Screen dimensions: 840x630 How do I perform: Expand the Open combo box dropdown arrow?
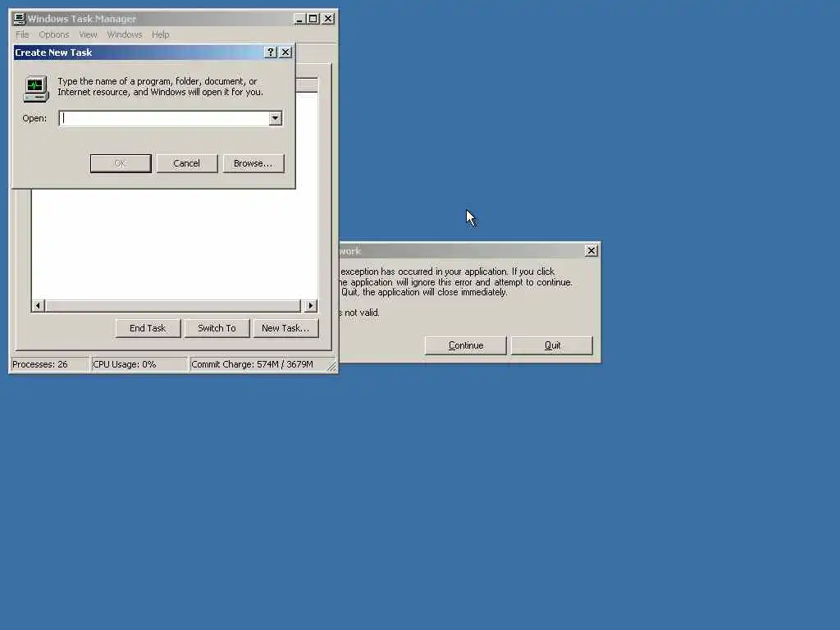[x=275, y=118]
